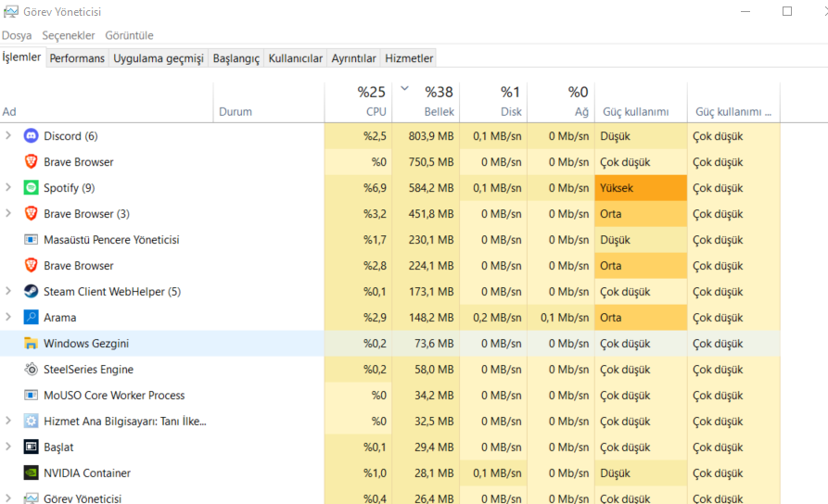Click Spotify's %6,9 CPU value
Image resolution: width=828 pixels, height=504 pixels.
pos(375,188)
